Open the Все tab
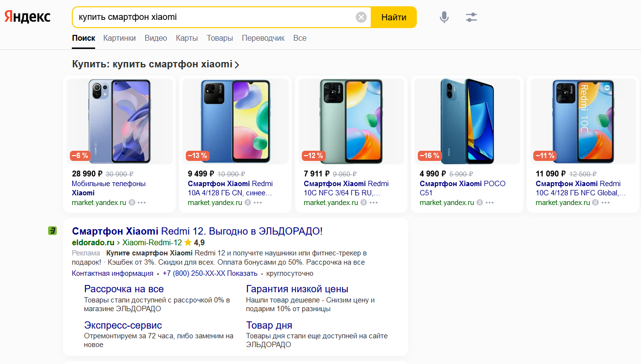641x364 pixels. [300, 38]
